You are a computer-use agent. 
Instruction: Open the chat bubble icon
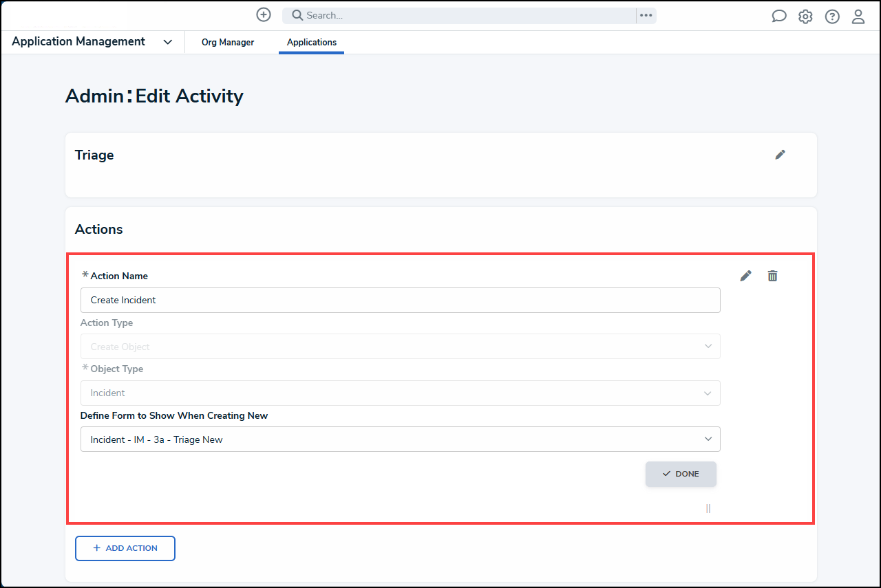779,17
